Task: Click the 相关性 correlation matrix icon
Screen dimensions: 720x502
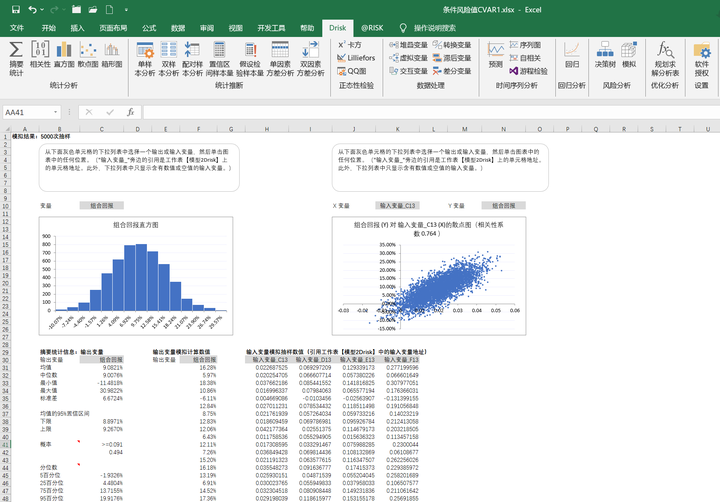Action: 40,54
